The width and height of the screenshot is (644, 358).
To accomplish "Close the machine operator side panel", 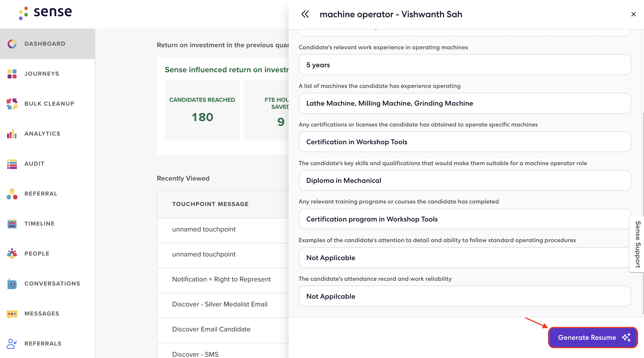I will [633, 14].
